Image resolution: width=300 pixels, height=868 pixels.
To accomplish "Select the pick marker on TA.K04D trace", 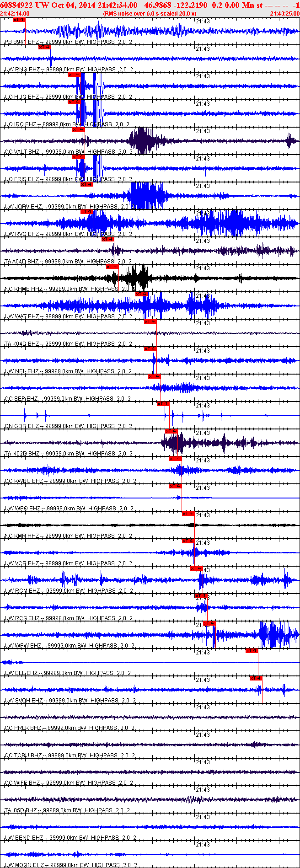I will [150, 321].
